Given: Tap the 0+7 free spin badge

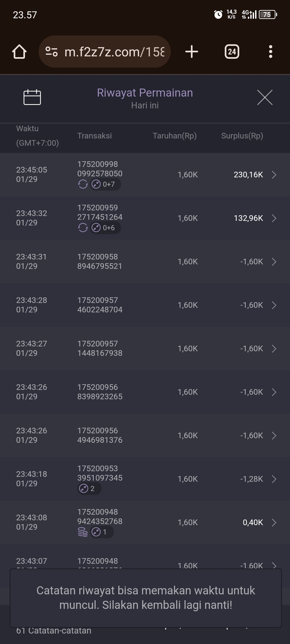Looking at the screenshot, I should 105,184.
